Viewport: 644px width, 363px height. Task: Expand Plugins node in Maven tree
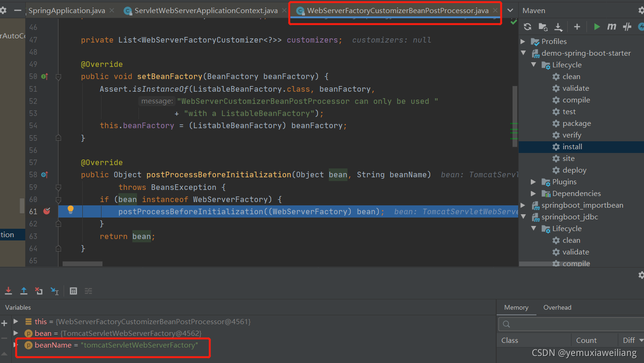click(x=534, y=182)
